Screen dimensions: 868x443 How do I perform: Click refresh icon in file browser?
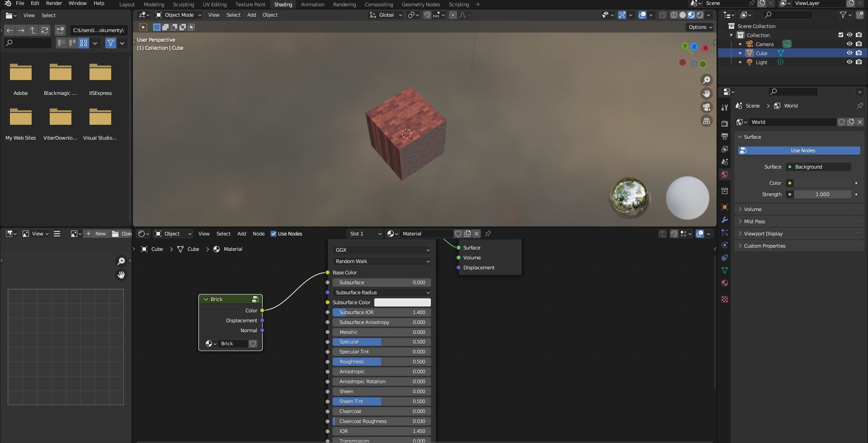point(45,30)
